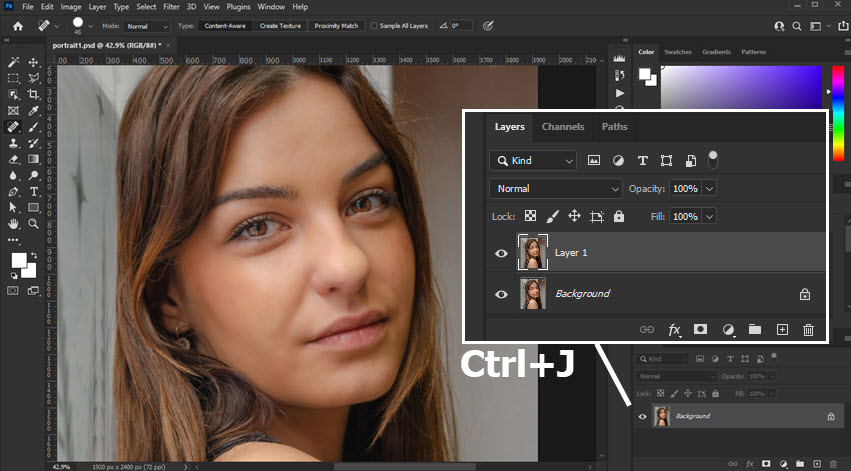Click the new layer icon in enlarged panel
Screen dimensions: 851x471
782,329
